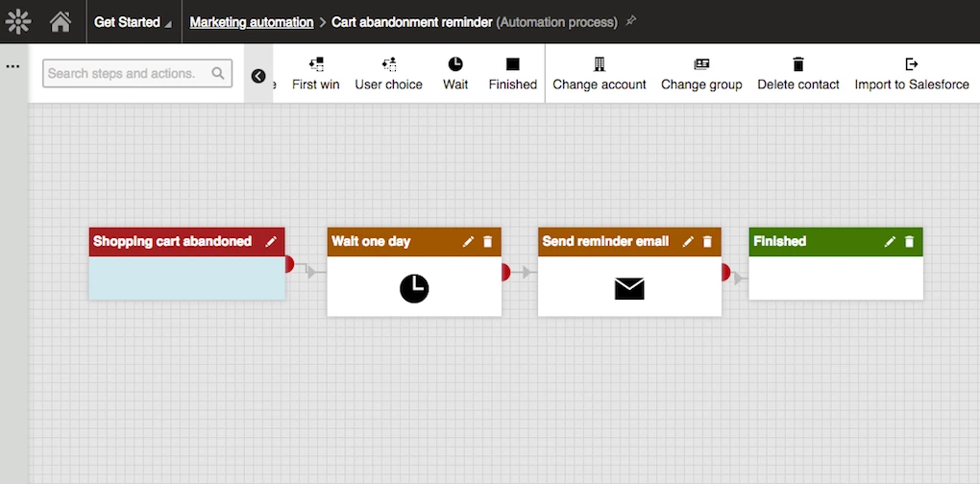
Task: Go to the home dashboard icon
Action: (x=61, y=22)
